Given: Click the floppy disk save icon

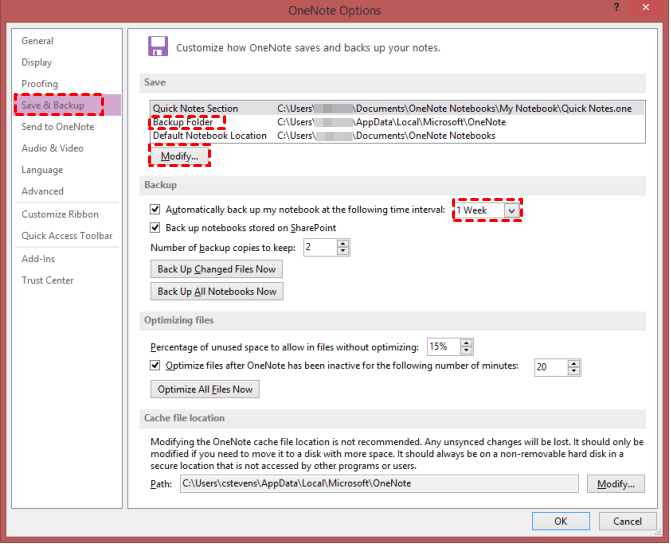Looking at the screenshot, I should [158, 46].
